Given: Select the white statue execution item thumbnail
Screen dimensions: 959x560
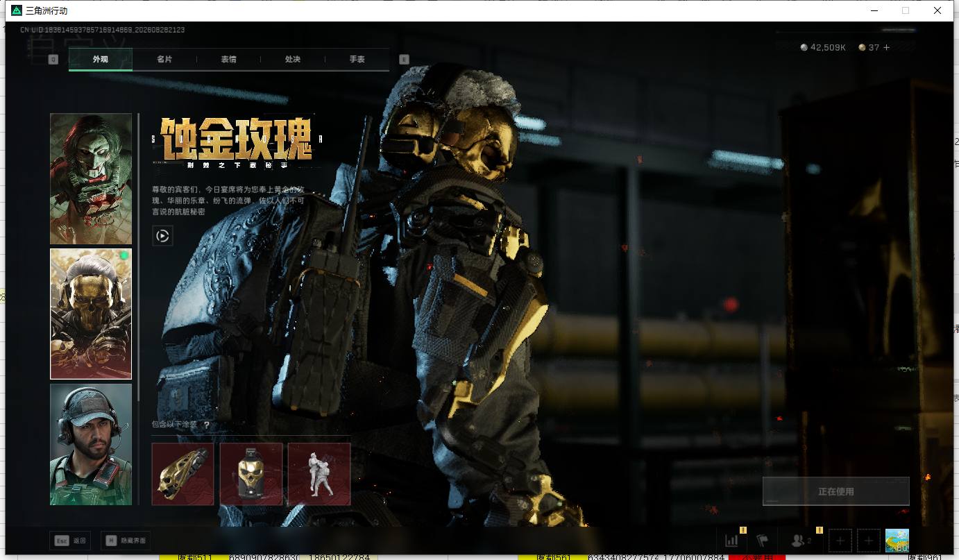Looking at the screenshot, I should [x=319, y=474].
